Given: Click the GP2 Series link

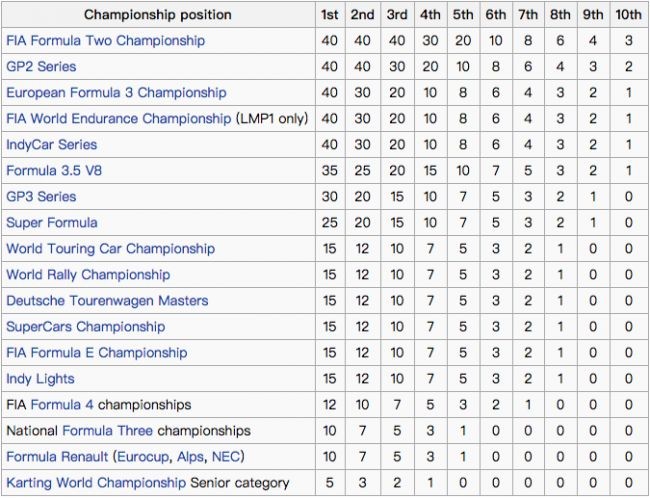Looking at the screenshot, I should (41, 67).
